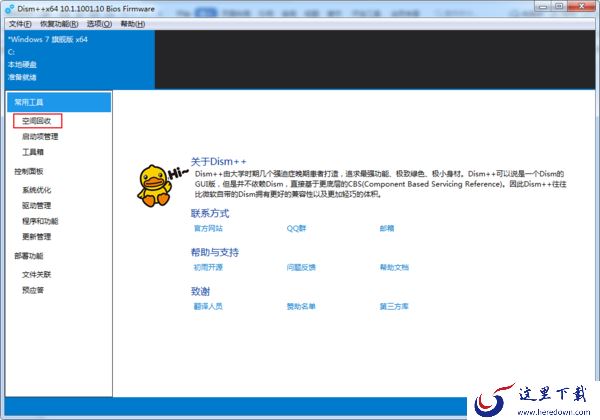Open 文件关联 in the sidebar
The image size is (600, 420).
pos(36,274)
